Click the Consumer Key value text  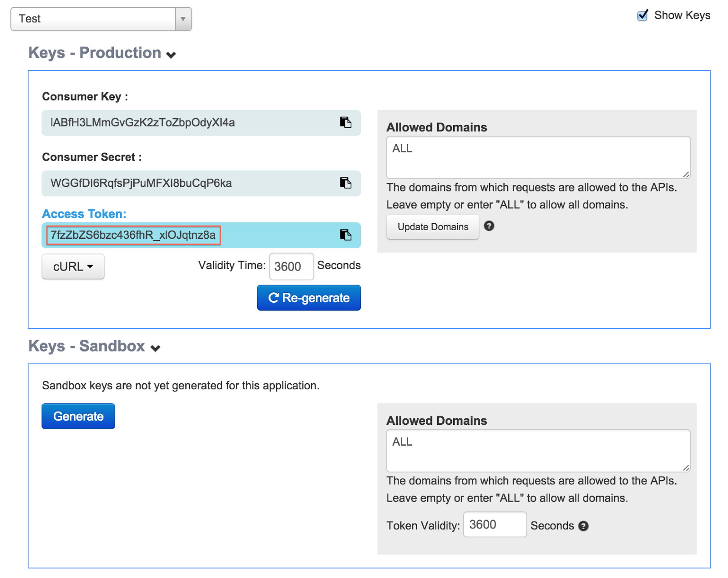click(142, 123)
